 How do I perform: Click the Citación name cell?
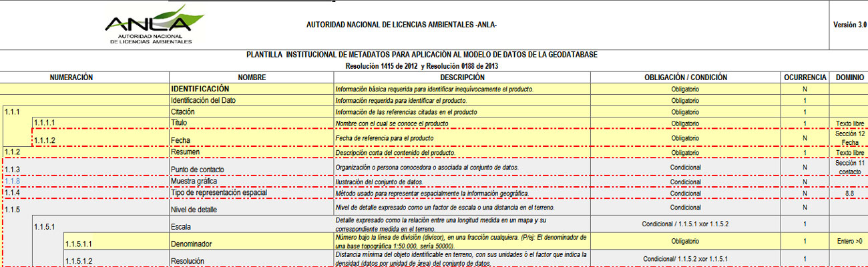pyautogui.click(x=183, y=111)
